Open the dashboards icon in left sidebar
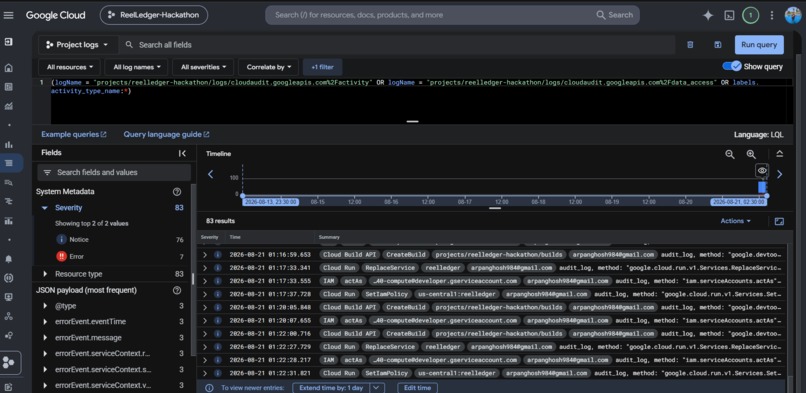806x393 pixels. pyautogui.click(x=8, y=87)
